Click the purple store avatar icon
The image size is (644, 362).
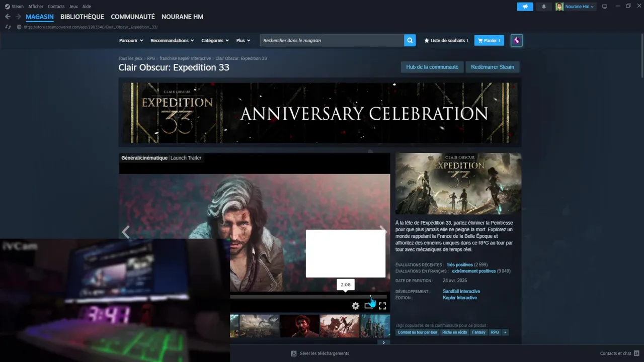click(x=516, y=40)
